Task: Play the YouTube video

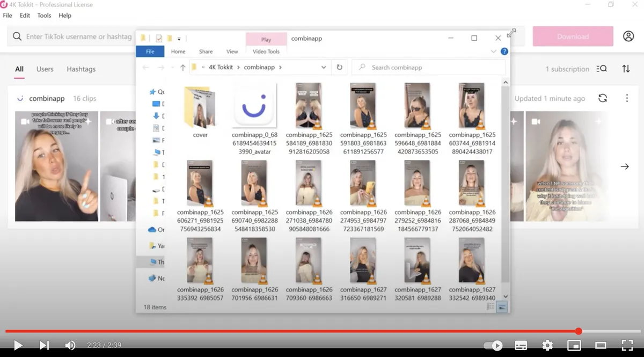Action: (18, 345)
